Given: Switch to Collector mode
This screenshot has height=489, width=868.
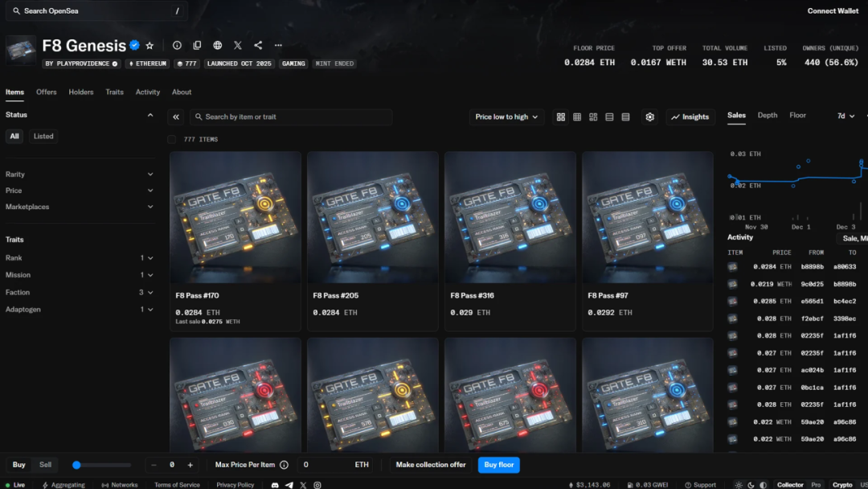Looking at the screenshot, I should [790, 485].
